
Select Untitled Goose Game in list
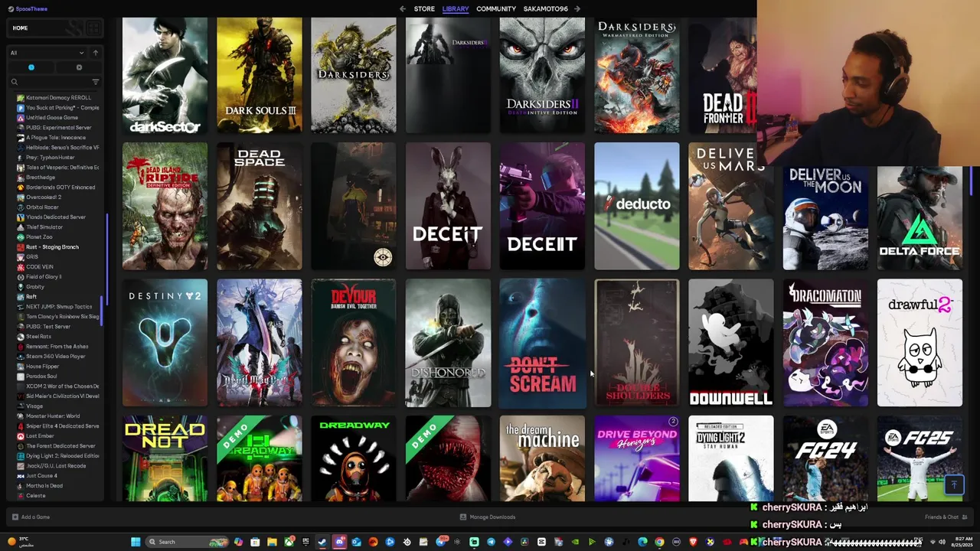51,118
